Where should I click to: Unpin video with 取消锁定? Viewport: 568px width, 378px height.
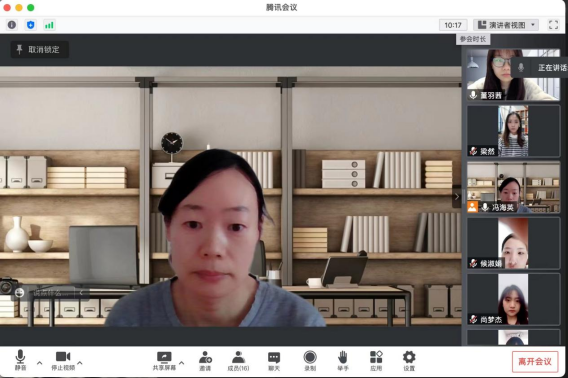point(39,49)
